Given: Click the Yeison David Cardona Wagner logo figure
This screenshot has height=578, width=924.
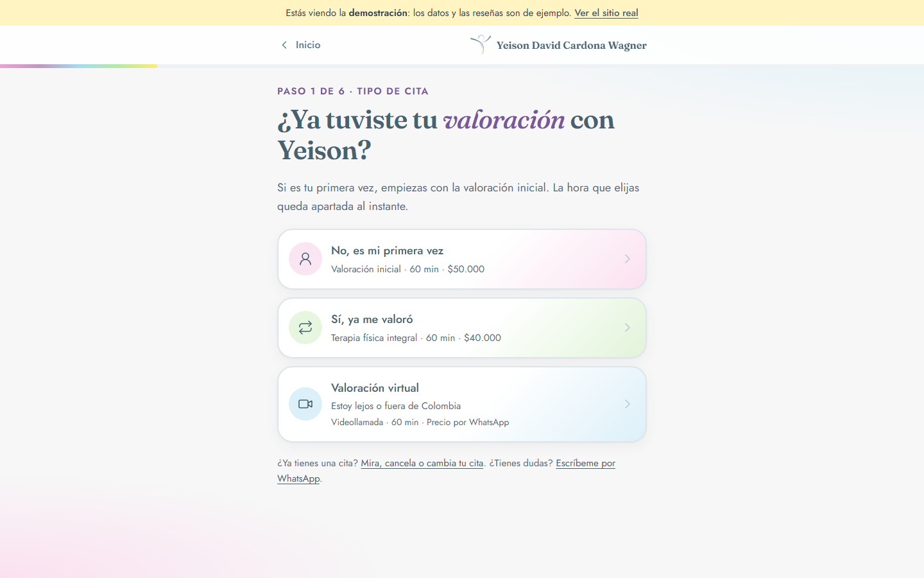Looking at the screenshot, I should [481, 44].
